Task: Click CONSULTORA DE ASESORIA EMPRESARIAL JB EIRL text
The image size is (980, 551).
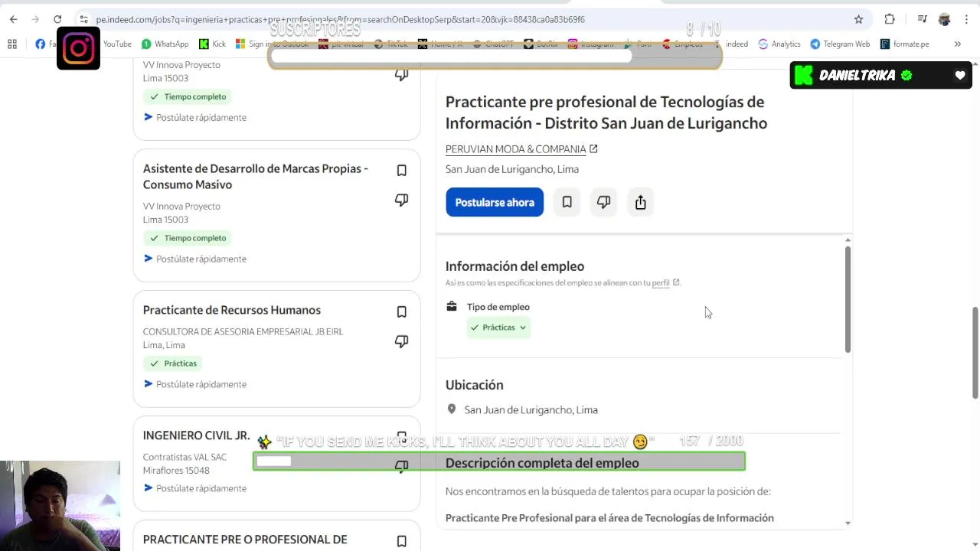Action: (x=243, y=331)
